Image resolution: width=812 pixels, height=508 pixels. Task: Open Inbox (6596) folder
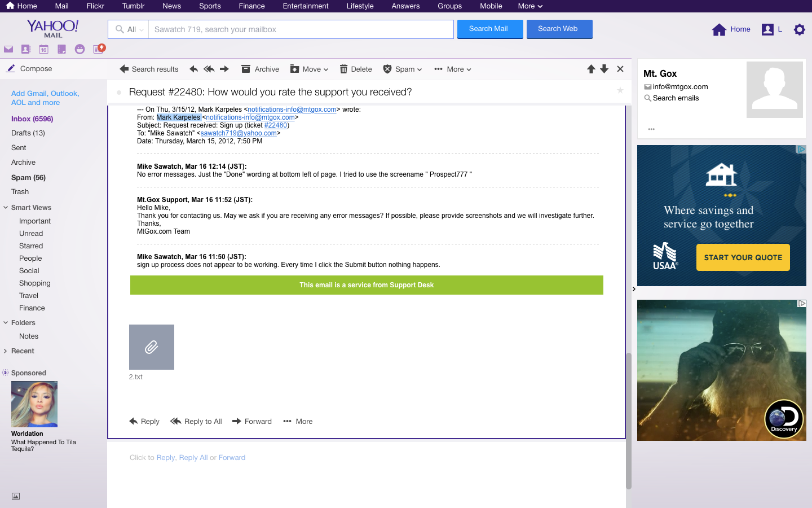[x=32, y=119]
